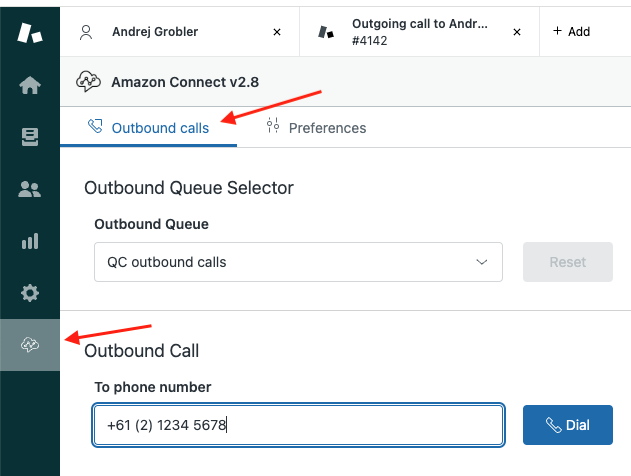Open the Home view in sidebar
The width and height of the screenshot is (631, 476).
pyautogui.click(x=30, y=85)
